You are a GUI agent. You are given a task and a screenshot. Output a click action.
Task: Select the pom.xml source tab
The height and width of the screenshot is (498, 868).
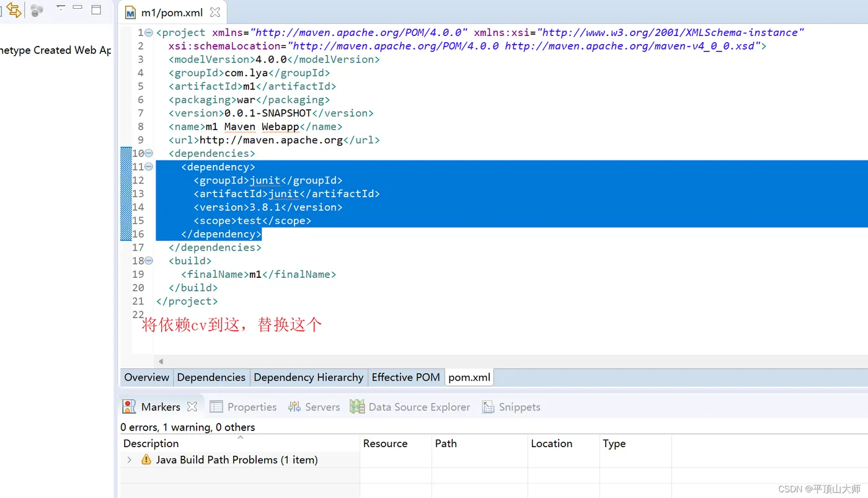(469, 377)
